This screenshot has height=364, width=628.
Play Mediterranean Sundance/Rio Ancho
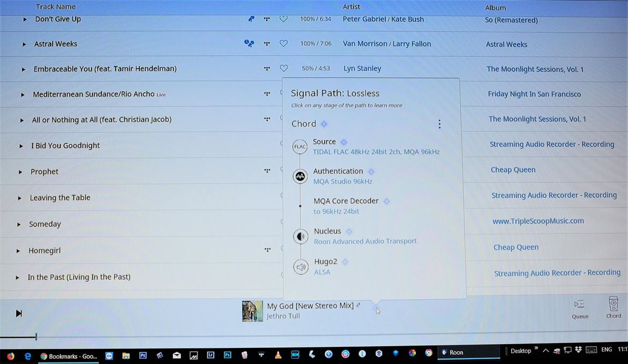(x=23, y=95)
